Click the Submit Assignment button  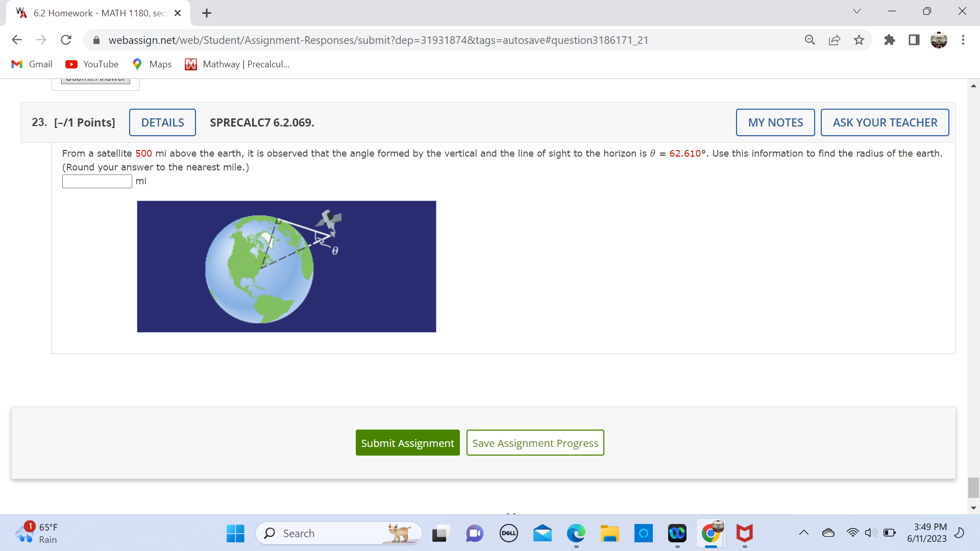[407, 442]
